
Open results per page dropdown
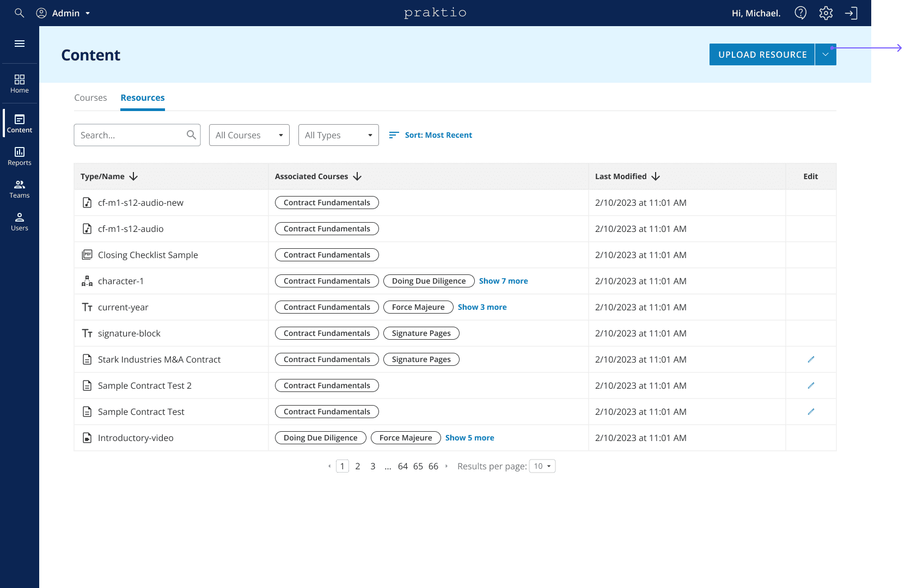click(x=542, y=466)
